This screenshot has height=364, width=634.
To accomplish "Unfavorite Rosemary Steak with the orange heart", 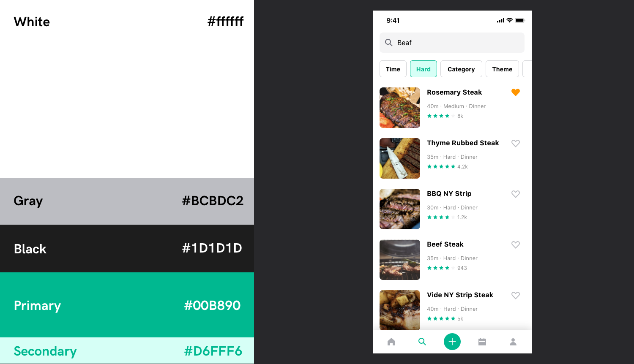I will (x=516, y=92).
